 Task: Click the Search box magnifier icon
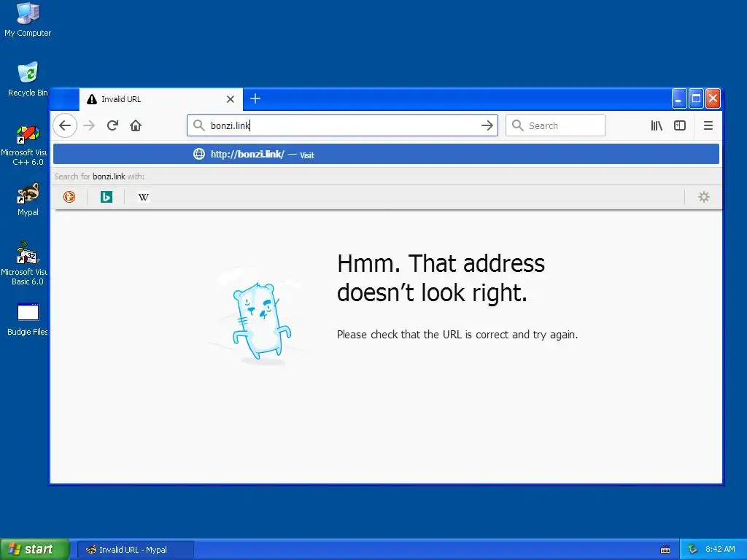517,125
